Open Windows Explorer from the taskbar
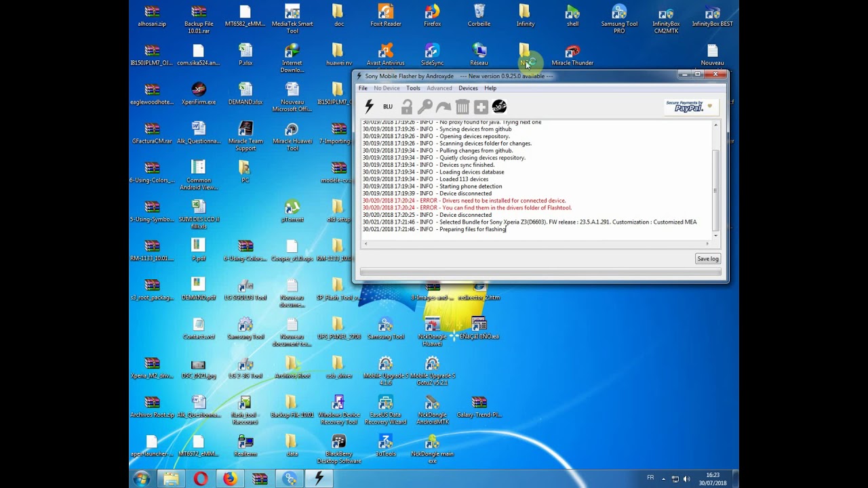Screen dimensions: 868x488 coord(172,479)
